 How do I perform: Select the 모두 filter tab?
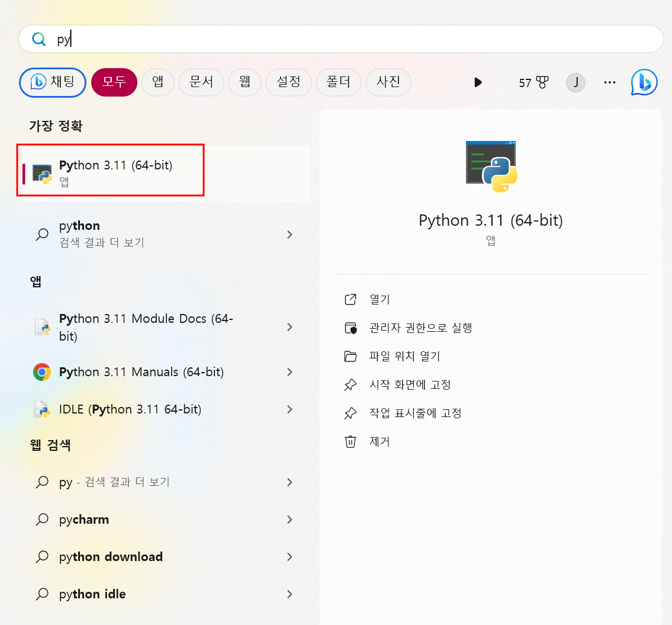pyautogui.click(x=114, y=82)
